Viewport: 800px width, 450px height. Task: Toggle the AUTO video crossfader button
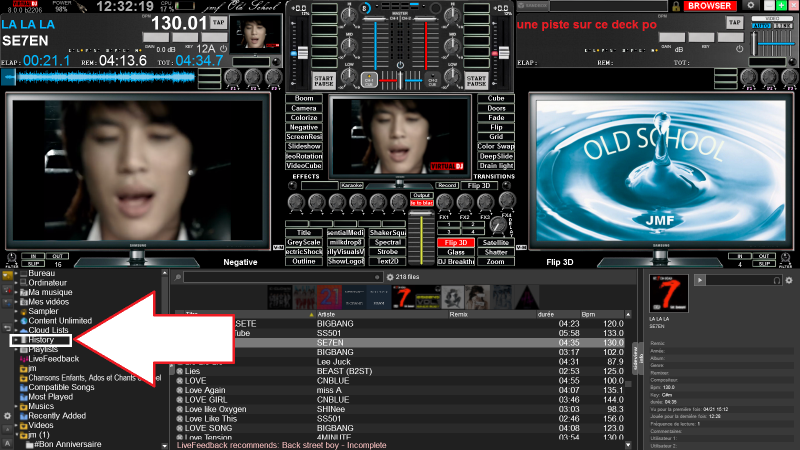761,26
